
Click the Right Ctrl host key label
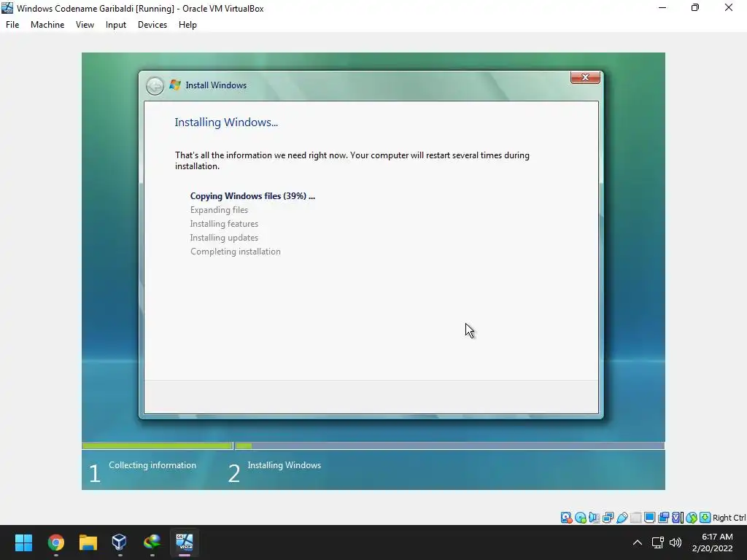click(729, 518)
